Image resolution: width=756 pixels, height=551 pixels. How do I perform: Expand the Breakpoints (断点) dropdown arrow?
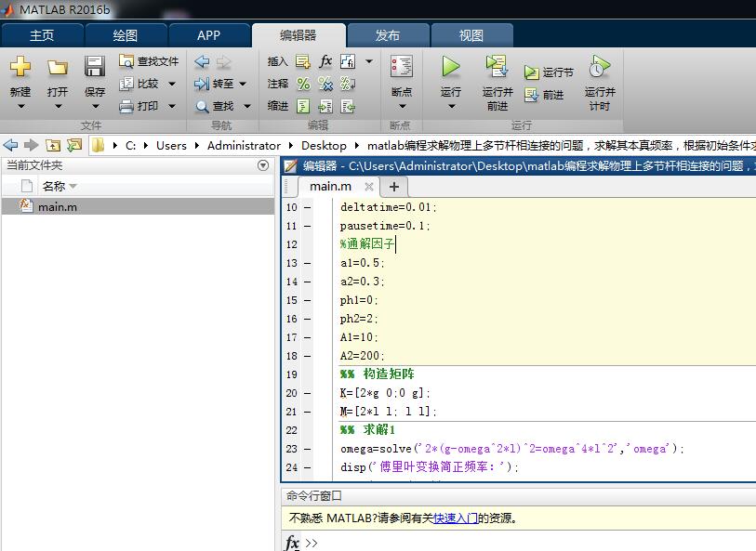[x=402, y=107]
